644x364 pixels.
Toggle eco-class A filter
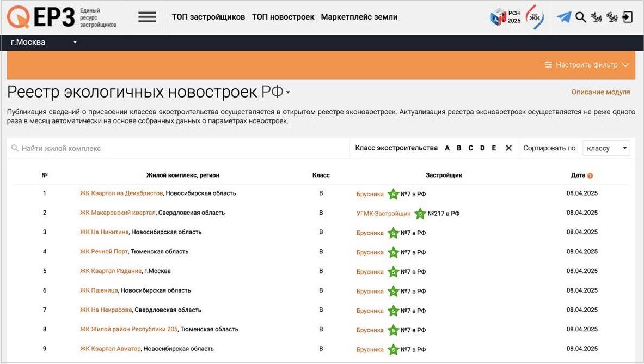coord(447,148)
